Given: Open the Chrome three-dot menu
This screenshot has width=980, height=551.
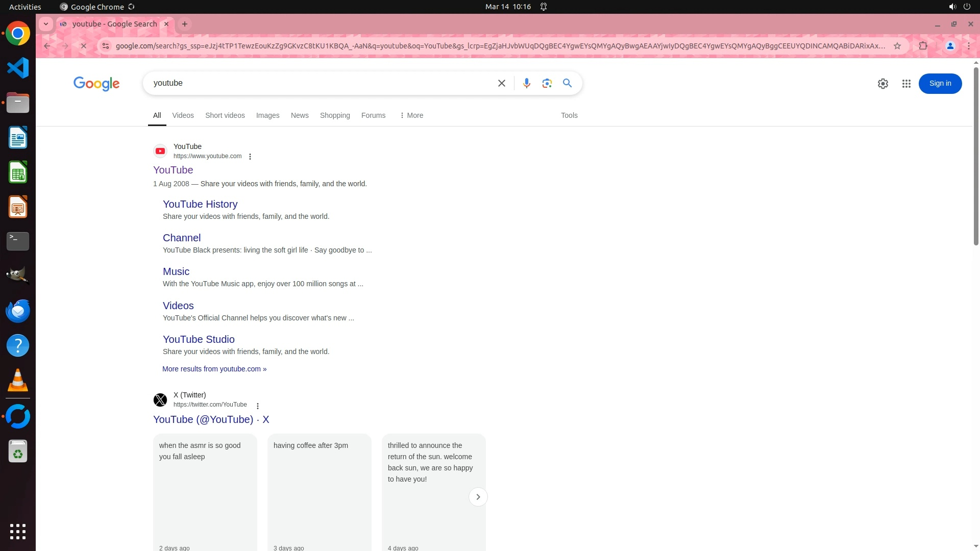Looking at the screenshot, I should click(x=968, y=46).
